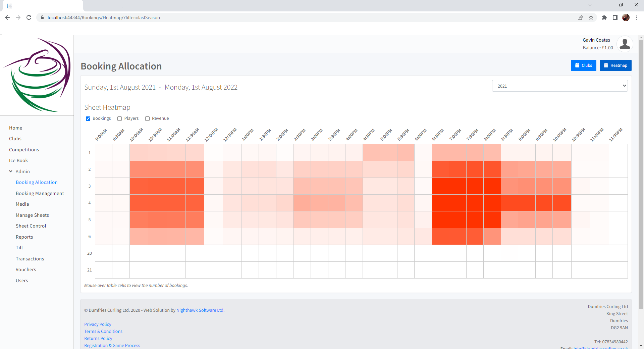Open Booking Management in the sidebar
This screenshot has height=349, width=644.
point(40,193)
